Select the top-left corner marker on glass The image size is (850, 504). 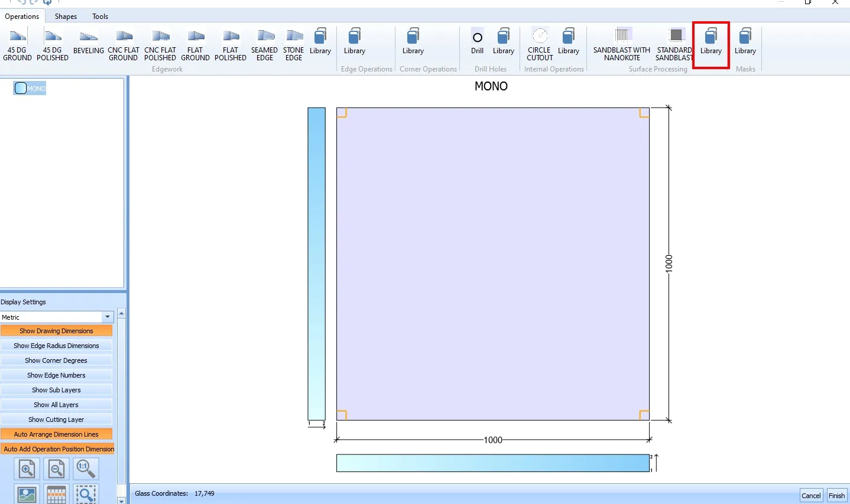(x=342, y=112)
